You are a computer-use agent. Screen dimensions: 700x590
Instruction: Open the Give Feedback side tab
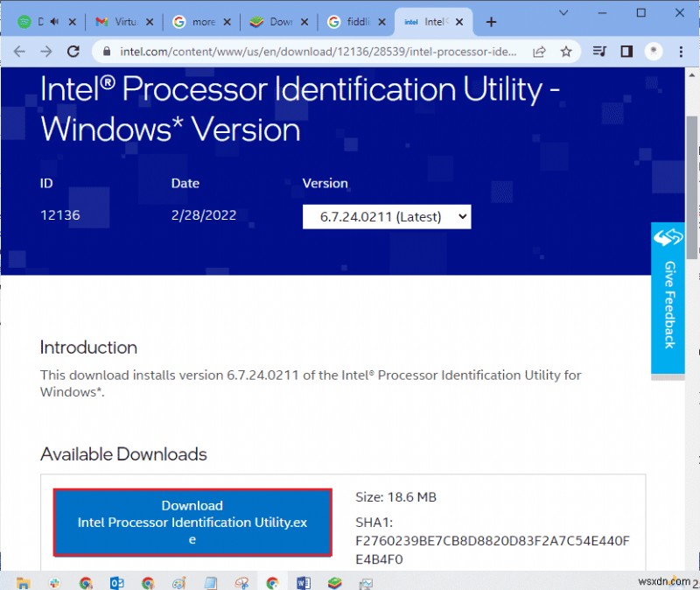[x=668, y=298]
